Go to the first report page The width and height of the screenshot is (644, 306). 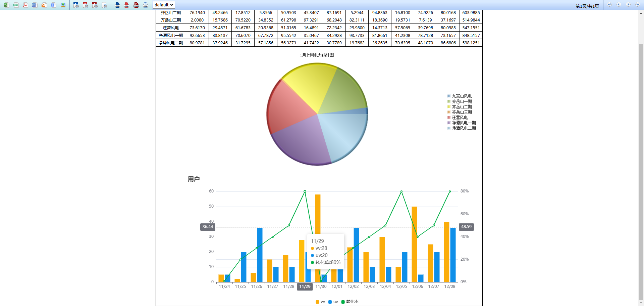pos(609,5)
